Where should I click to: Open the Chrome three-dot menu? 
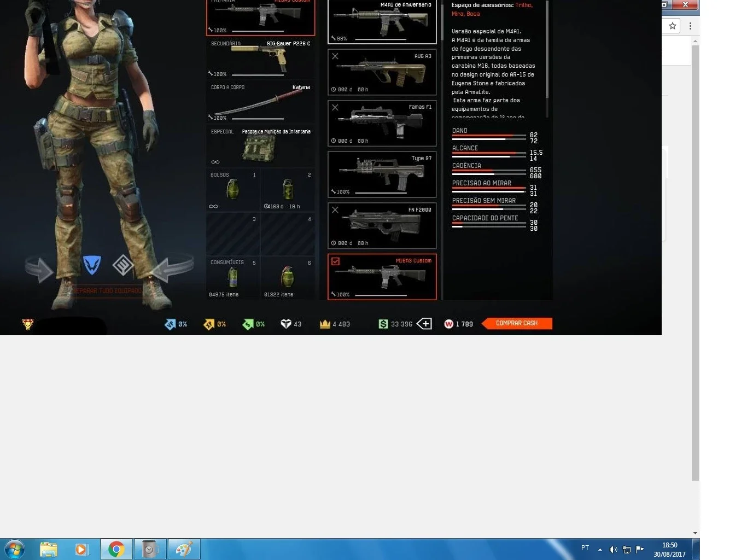(x=690, y=26)
